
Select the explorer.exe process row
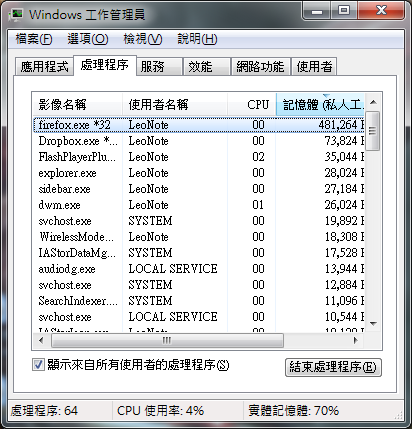(x=199, y=173)
